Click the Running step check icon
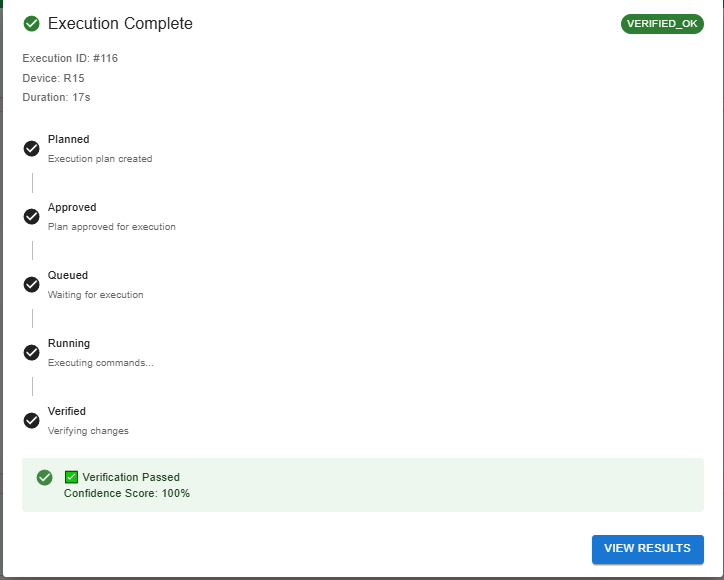Screen dimensions: 724x580 pyautogui.click(x=31, y=352)
